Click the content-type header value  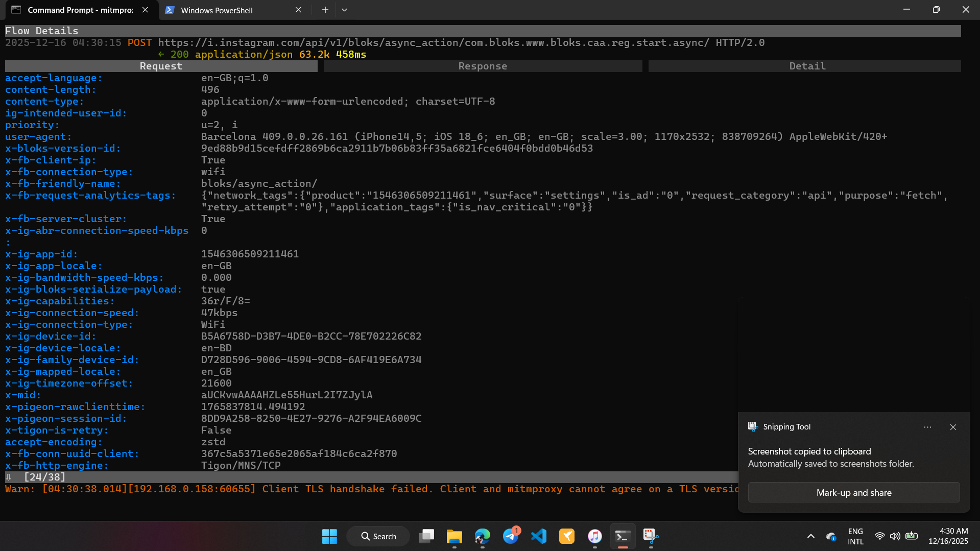[348, 102]
